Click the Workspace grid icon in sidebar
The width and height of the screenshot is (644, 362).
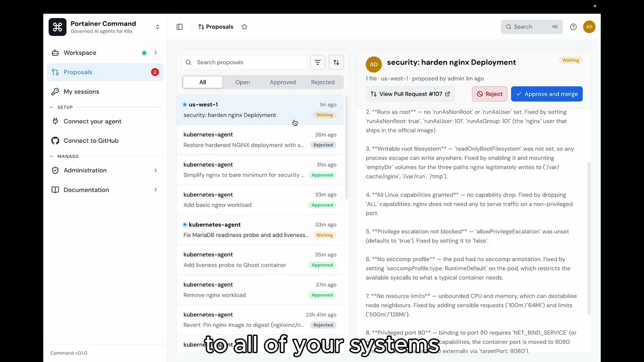[x=55, y=53]
